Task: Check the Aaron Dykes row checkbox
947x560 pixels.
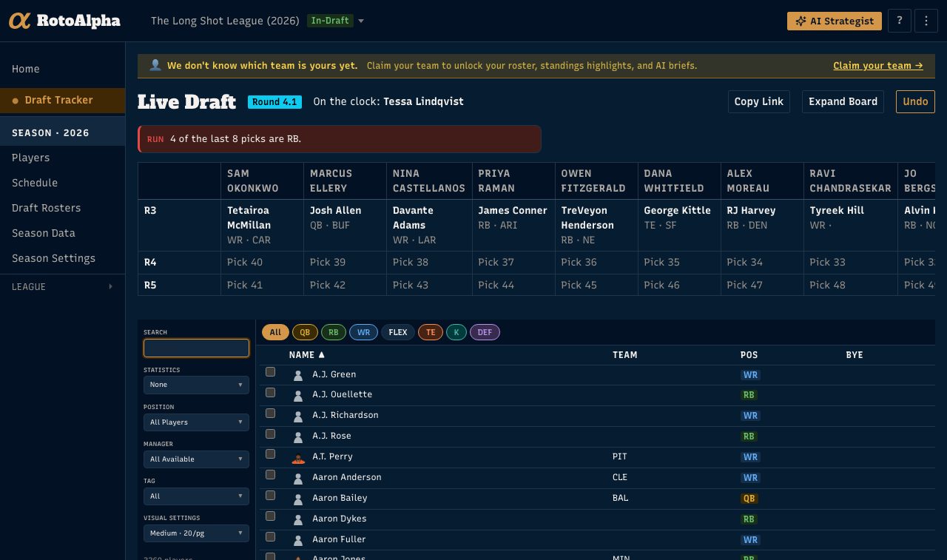Action: 271,516
